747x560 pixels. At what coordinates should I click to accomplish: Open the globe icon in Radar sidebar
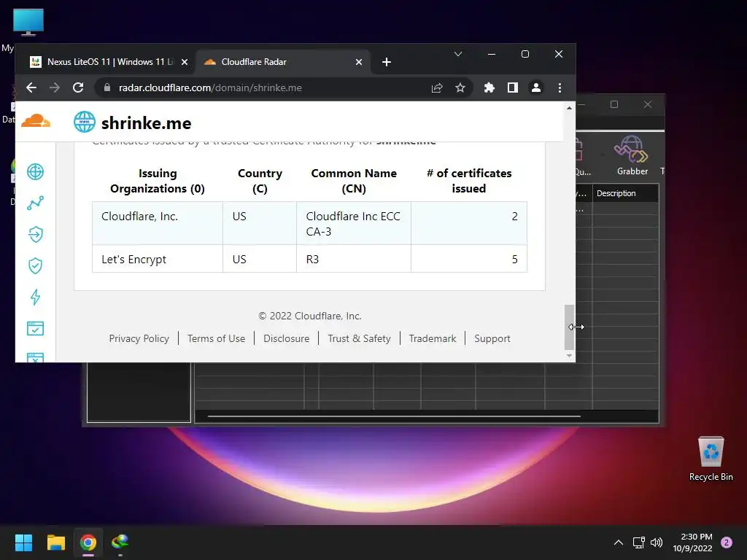(x=35, y=171)
